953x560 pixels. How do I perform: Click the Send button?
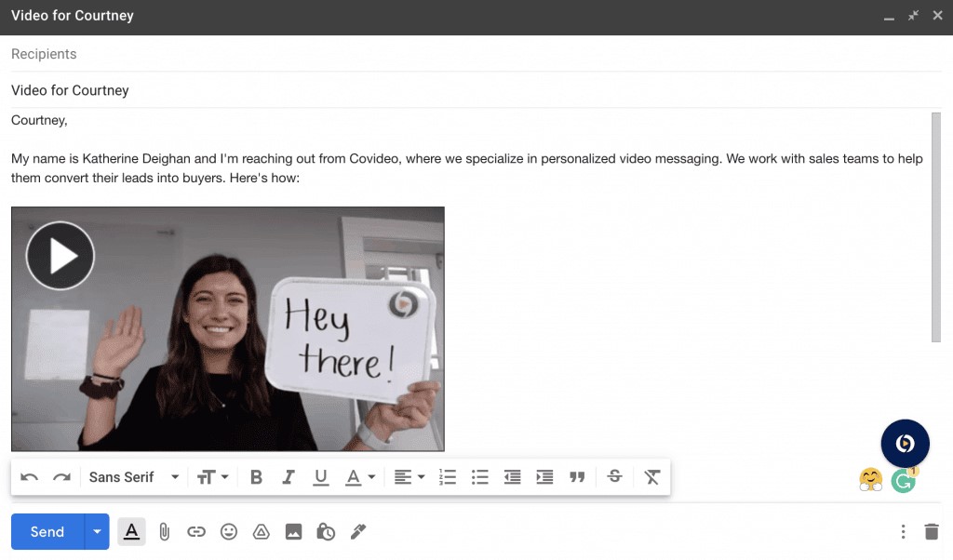pos(47,531)
